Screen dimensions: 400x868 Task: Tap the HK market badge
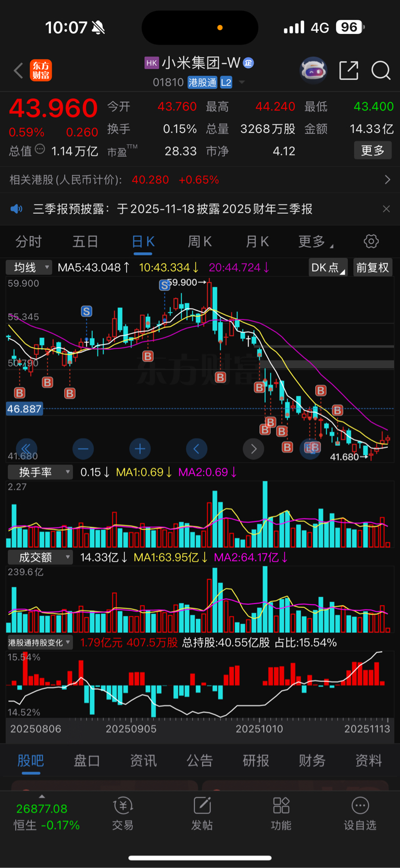[x=152, y=63]
